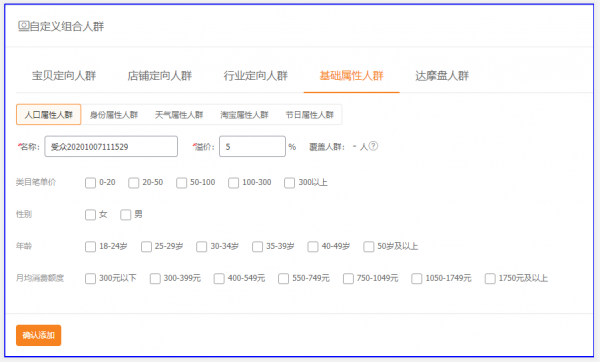Select the 男 gender checkbox

click(126, 215)
